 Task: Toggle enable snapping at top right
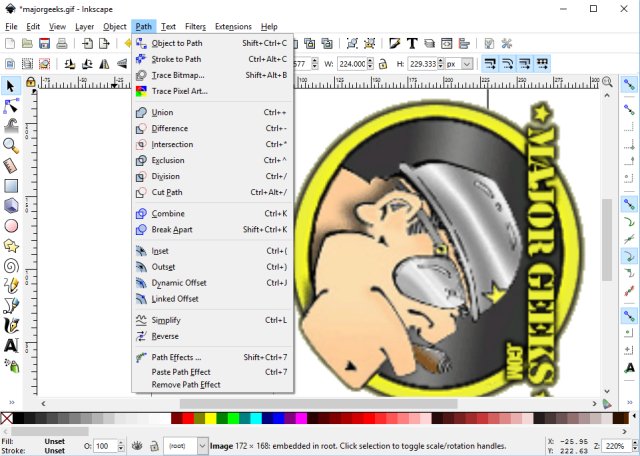[629, 85]
